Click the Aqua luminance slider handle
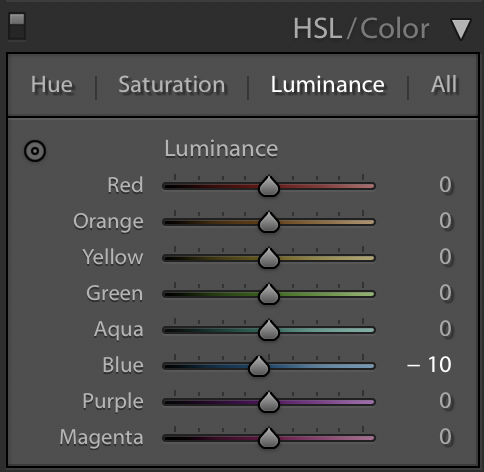 tap(269, 330)
